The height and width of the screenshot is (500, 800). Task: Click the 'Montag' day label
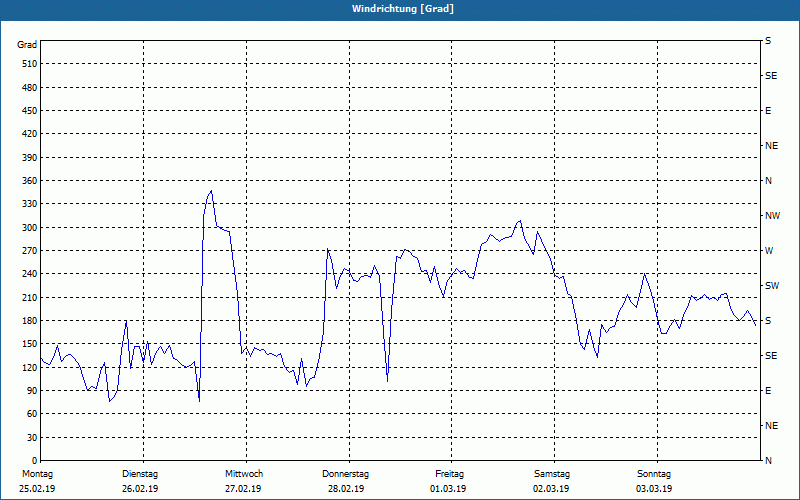tap(37, 474)
